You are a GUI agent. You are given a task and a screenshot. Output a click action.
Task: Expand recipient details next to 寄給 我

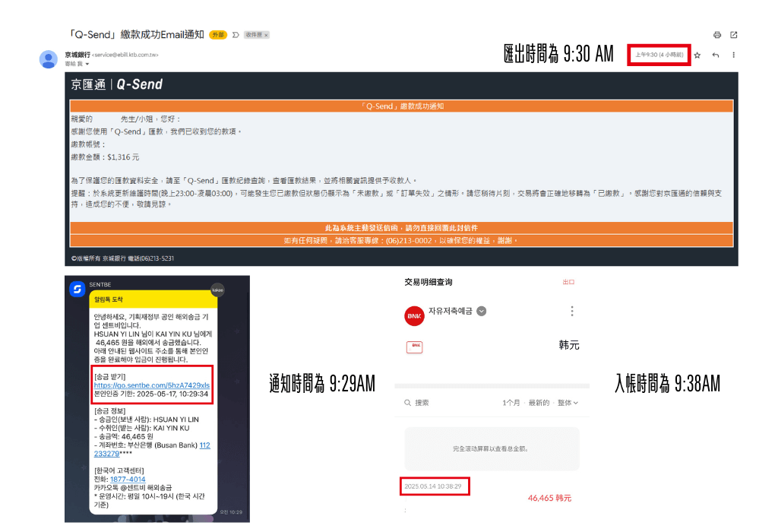87,64
